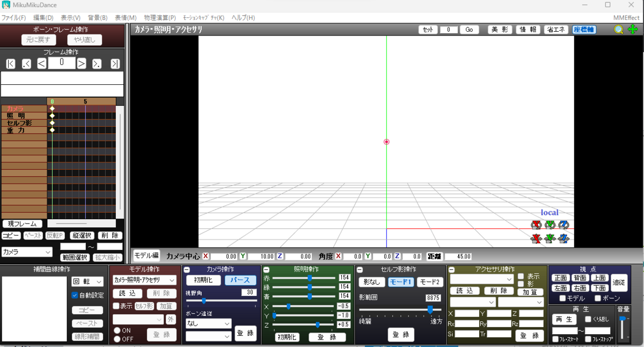Click the 赤 red light slider
The height and width of the screenshot is (347, 644).
click(x=303, y=278)
